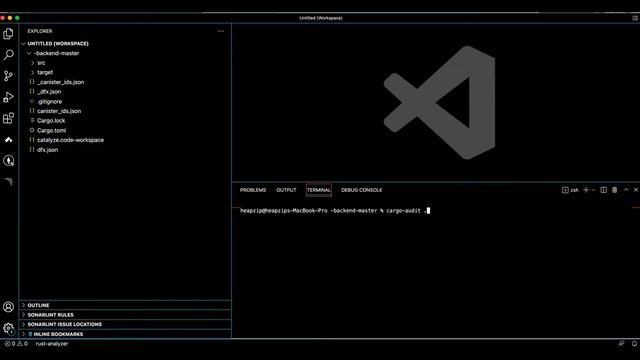Image resolution: width=640 pixels, height=360 pixels.
Task: Toggle layout customize icon in title bar
Action: (x=635, y=18)
